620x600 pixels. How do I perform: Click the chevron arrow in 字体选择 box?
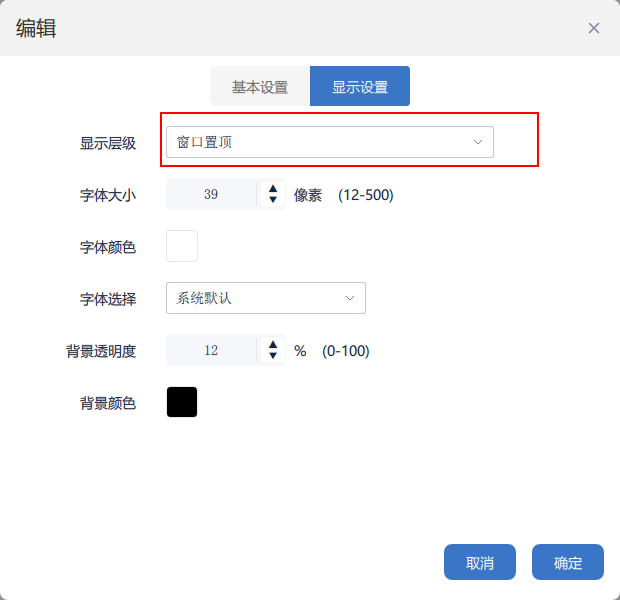[x=350, y=298]
